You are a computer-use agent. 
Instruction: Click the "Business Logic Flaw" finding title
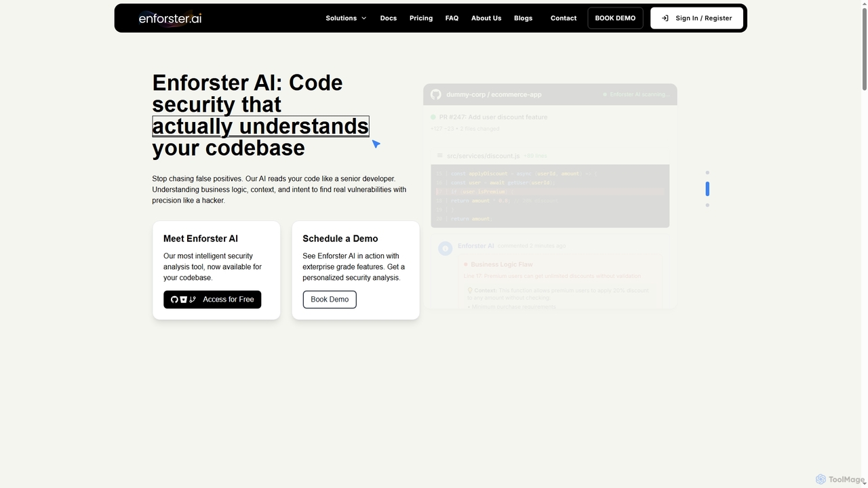coord(501,264)
